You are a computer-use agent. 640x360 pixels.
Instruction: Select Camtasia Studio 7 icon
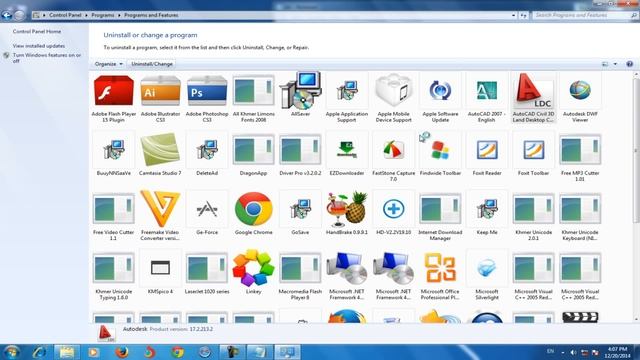(160, 150)
